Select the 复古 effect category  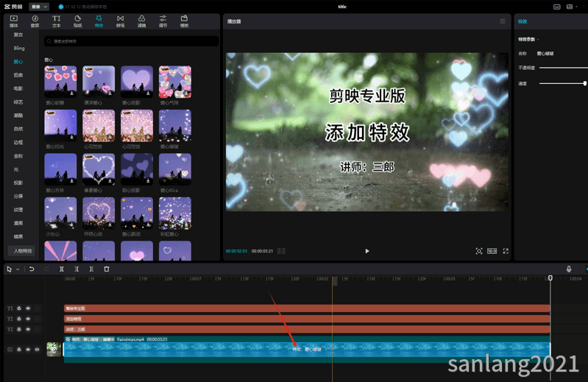18,35
